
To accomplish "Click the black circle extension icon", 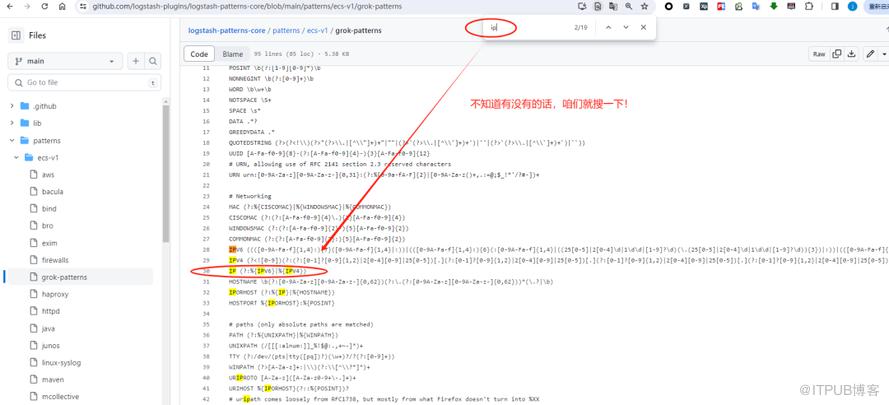I will point(669,6).
